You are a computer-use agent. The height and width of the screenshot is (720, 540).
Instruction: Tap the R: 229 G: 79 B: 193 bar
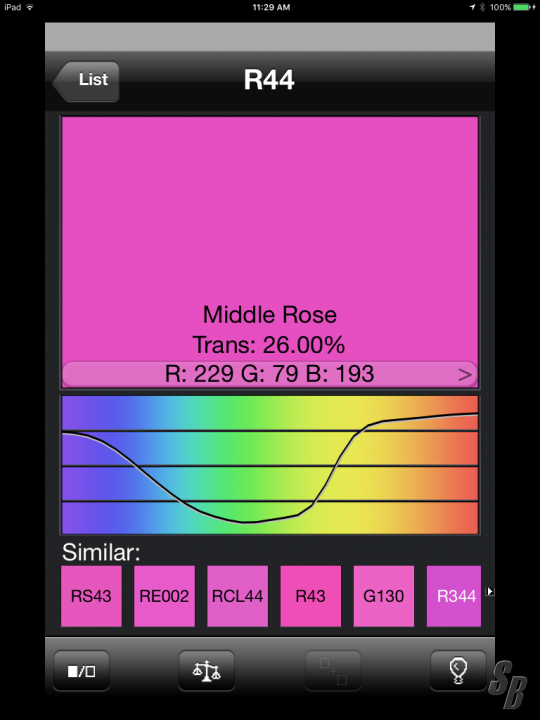pyautogui.click(x=270, y=374)
